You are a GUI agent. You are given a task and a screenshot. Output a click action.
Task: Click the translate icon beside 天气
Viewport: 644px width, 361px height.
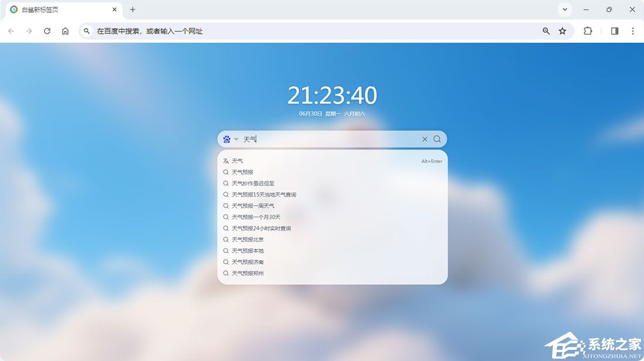[226, 161]
